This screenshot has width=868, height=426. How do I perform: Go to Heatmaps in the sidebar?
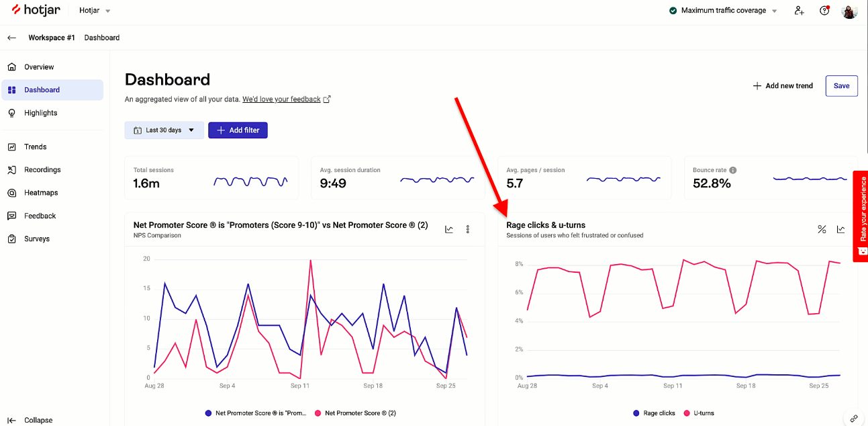point(41,193)
